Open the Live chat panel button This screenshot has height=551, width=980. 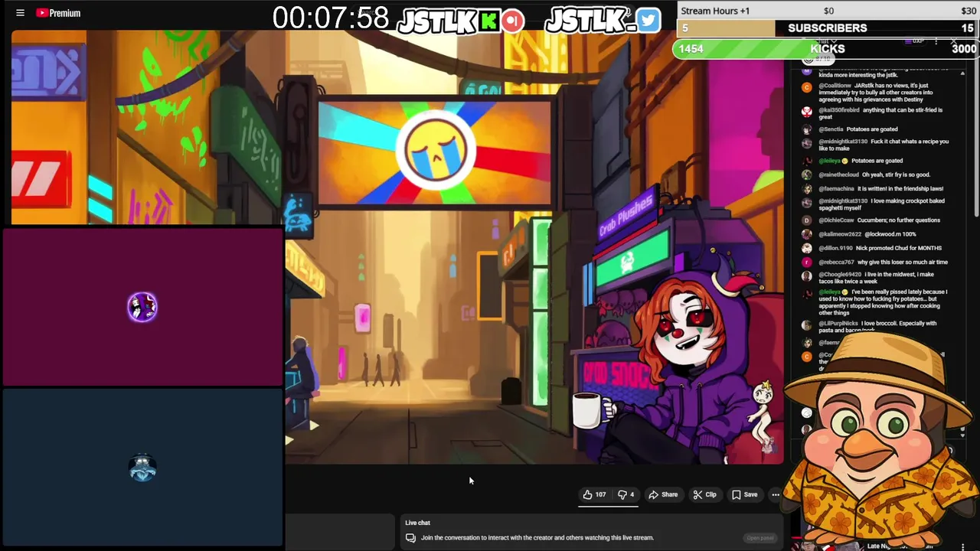760,538
